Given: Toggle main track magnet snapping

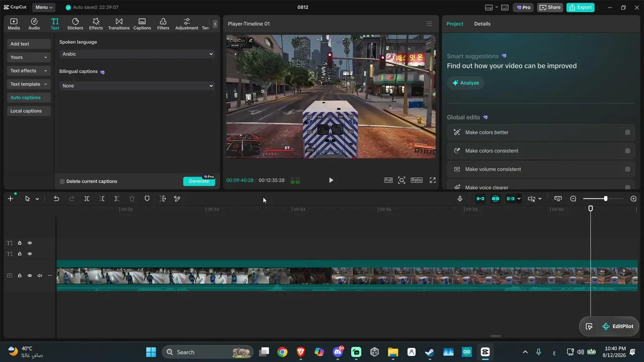Looking at the screenshot, I should click(x=480, y=199).
